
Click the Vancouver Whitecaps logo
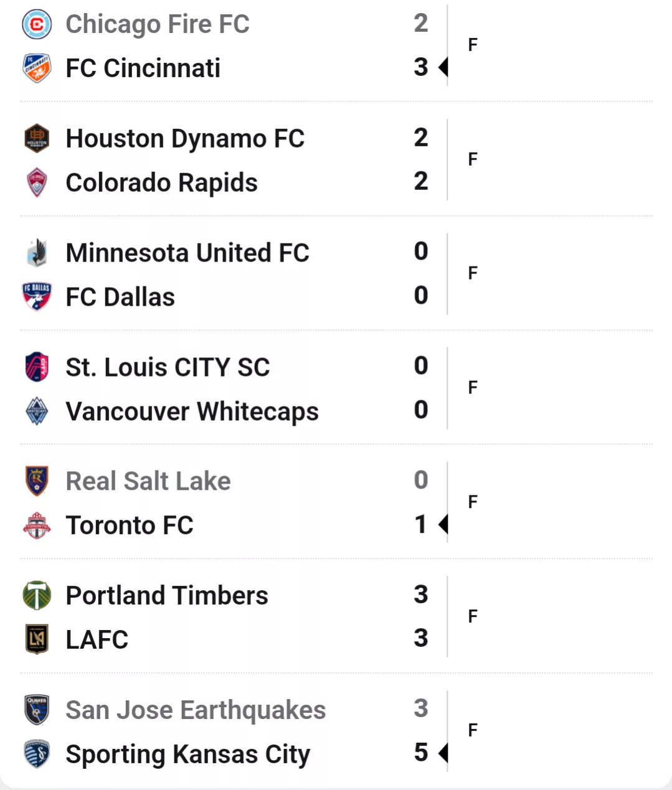pyautogui.click(x=37, y=411)
